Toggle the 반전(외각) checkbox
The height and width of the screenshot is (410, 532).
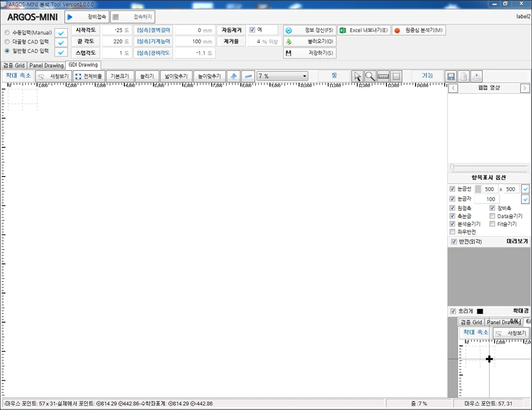click(x=454, y=242)
